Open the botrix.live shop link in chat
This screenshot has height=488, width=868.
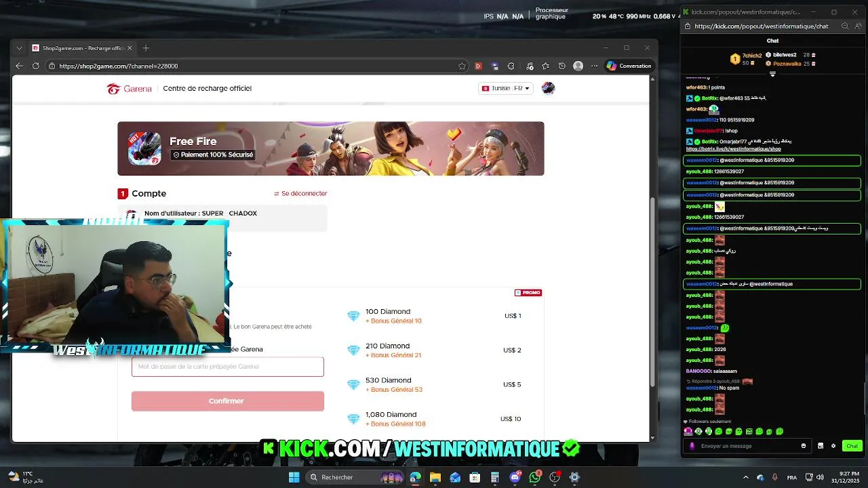(733, 149)
